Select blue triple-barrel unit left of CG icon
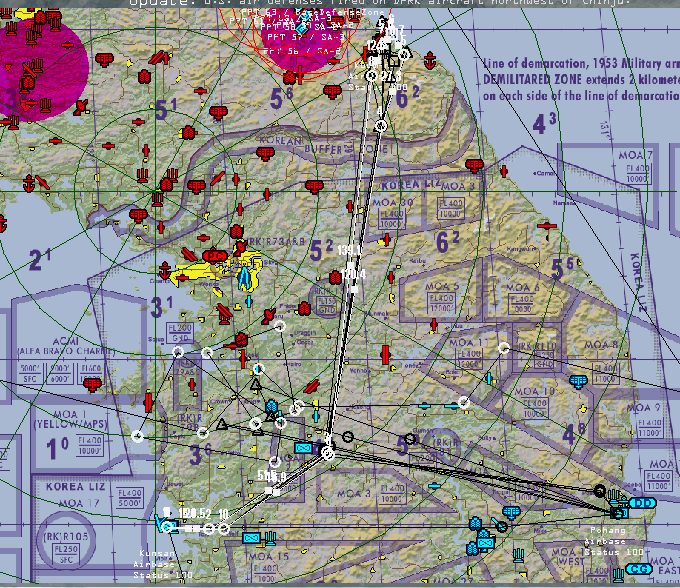 618,575
